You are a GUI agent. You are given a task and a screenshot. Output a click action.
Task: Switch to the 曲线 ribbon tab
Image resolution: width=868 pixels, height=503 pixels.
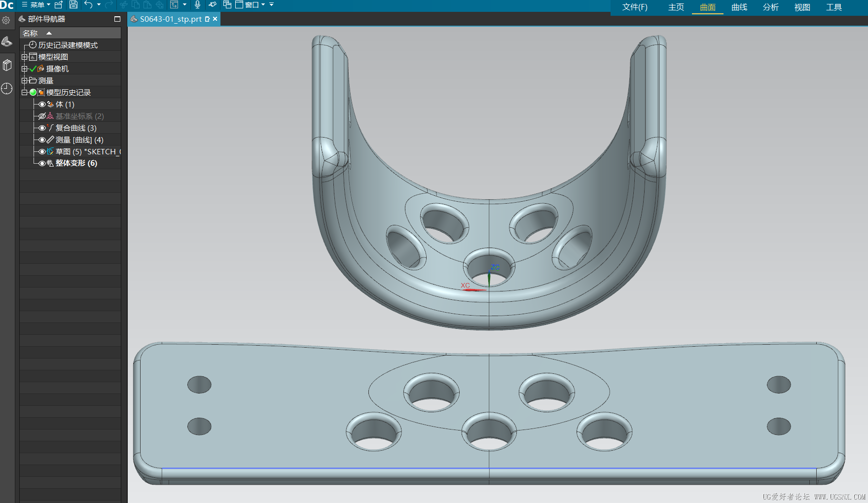coord(739,7)
